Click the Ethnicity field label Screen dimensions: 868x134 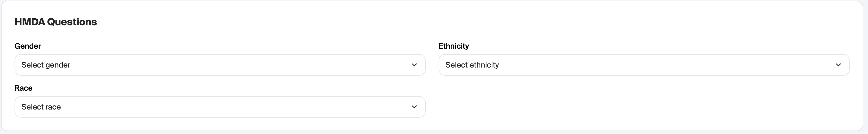pos(454,46)
